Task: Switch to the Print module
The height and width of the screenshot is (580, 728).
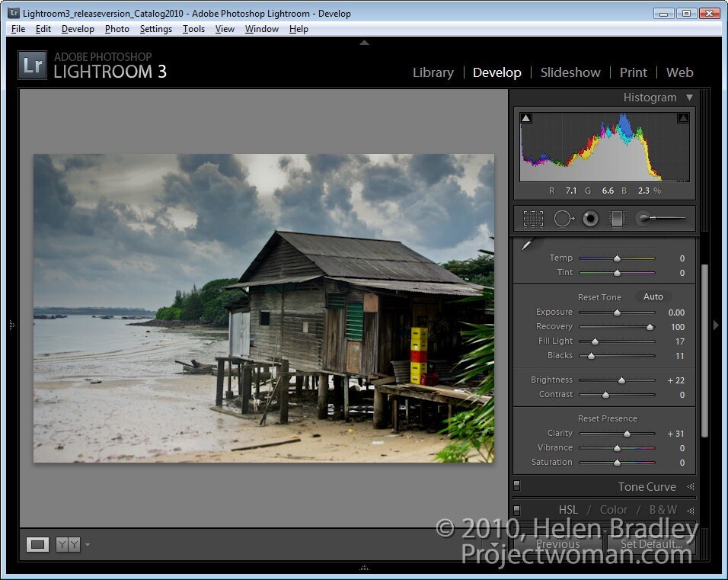Action: point(634,72)
